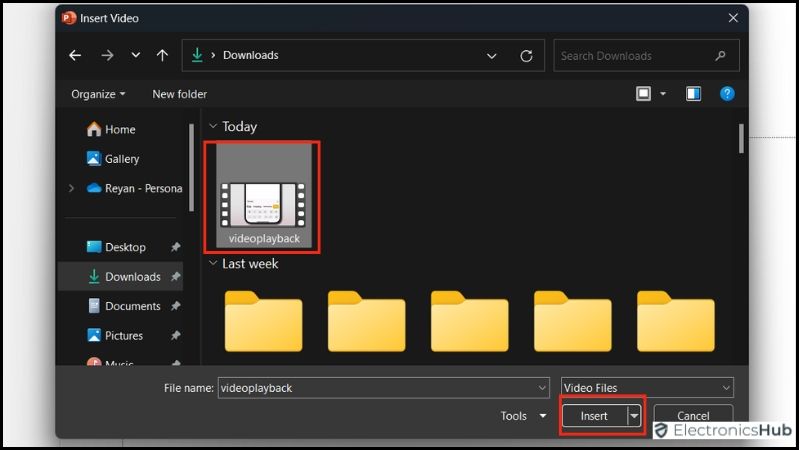Viewport: 800px width, 450px height.
Task: Collapse the Today group
Action: (x=212, y=127)
